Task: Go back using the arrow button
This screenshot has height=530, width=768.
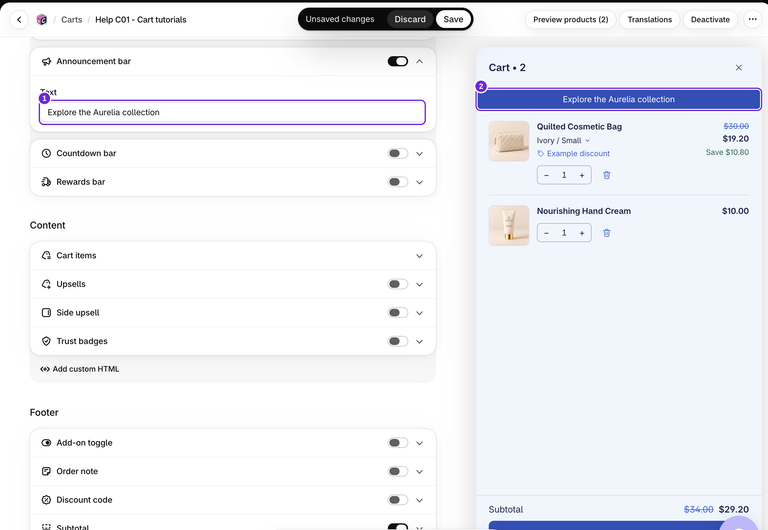Action: click(x=19, y=20)
